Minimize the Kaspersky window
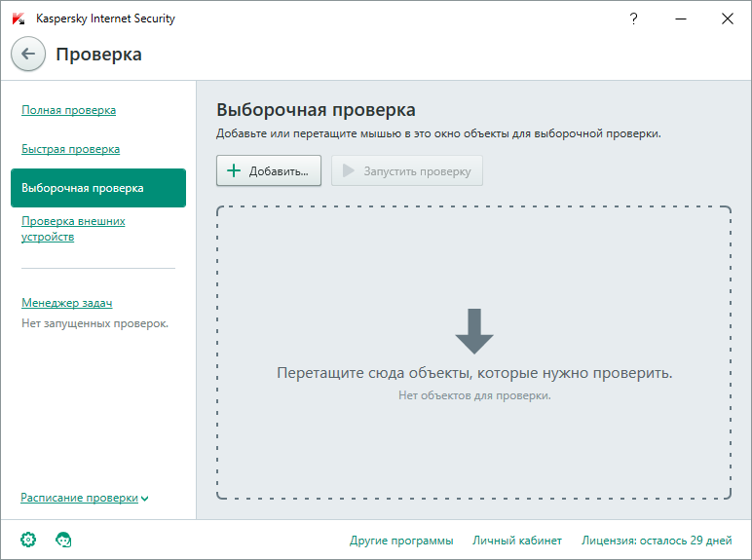The image size is (752, 560). click(x=681, y=19)
